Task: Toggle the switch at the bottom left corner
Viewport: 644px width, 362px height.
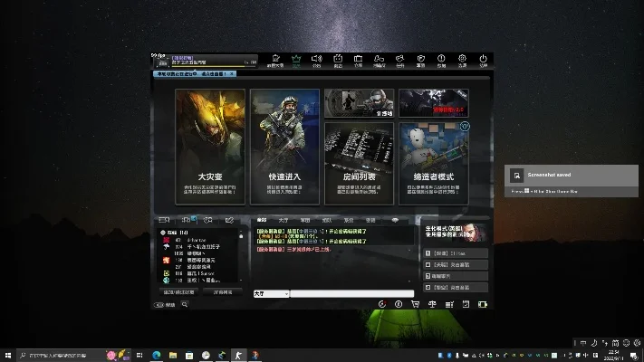Action: click(159, 305)
